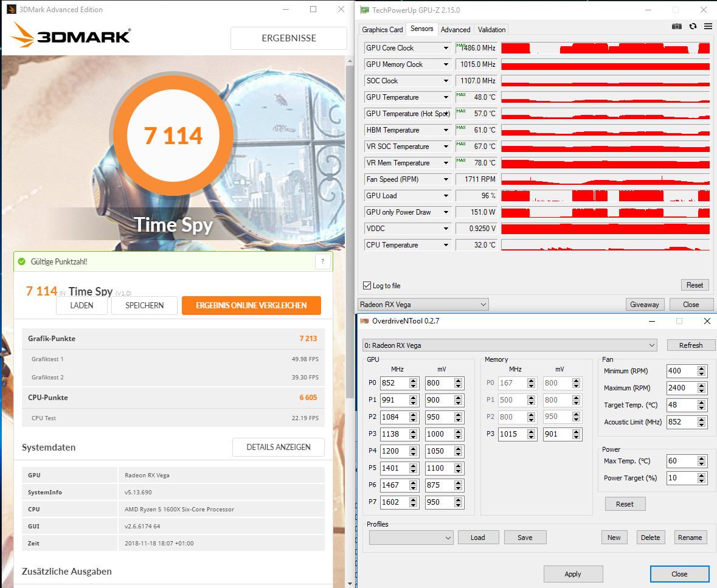
Task: Open GPU Memory Clock sensor dropdown
Action: coord(446,64)
